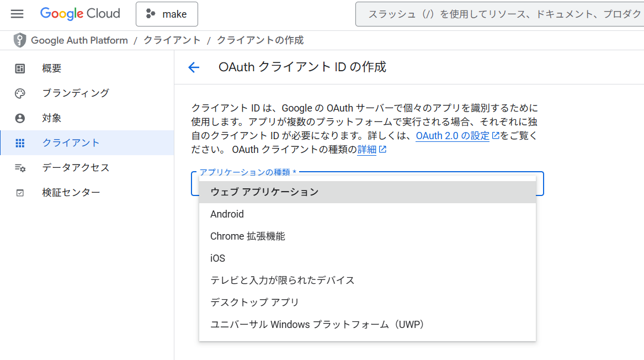Click the 検証センター checkbox icon

20,193
